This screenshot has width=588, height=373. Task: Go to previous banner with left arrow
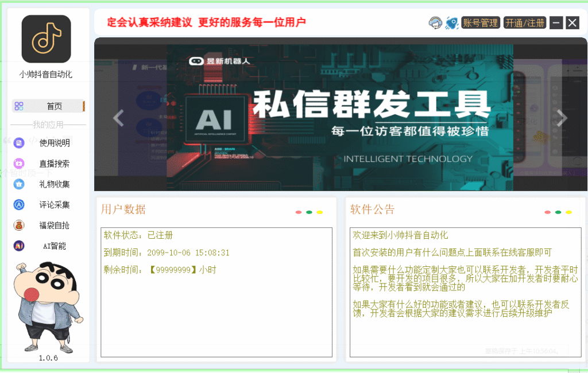(118, 118)
